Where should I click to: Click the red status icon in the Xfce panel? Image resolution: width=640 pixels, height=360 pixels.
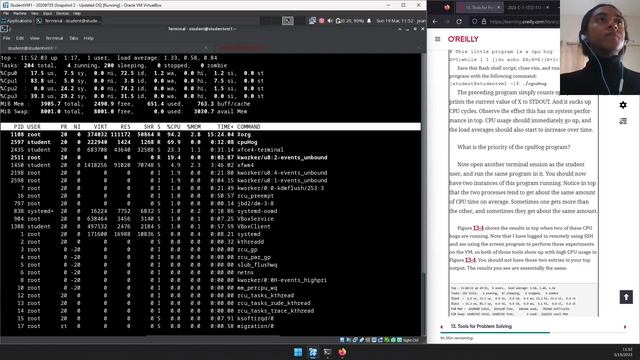click(x=321, y=20)
